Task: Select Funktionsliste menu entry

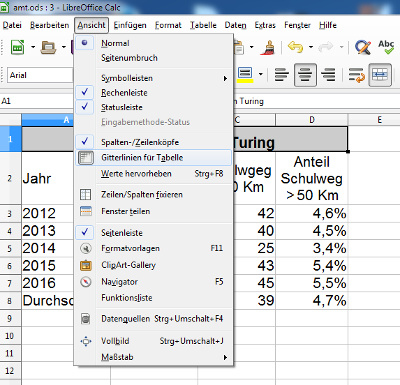Action: (x=153, y=298)
